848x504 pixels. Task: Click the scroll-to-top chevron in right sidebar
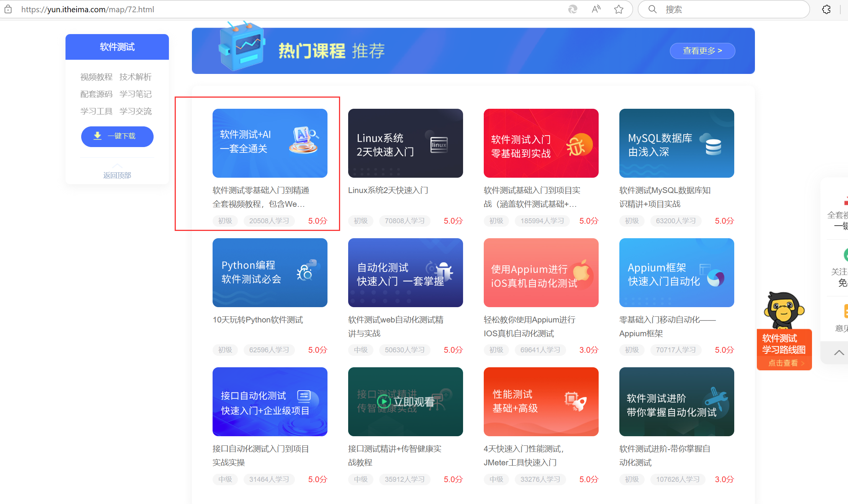(x=839, y=352)
